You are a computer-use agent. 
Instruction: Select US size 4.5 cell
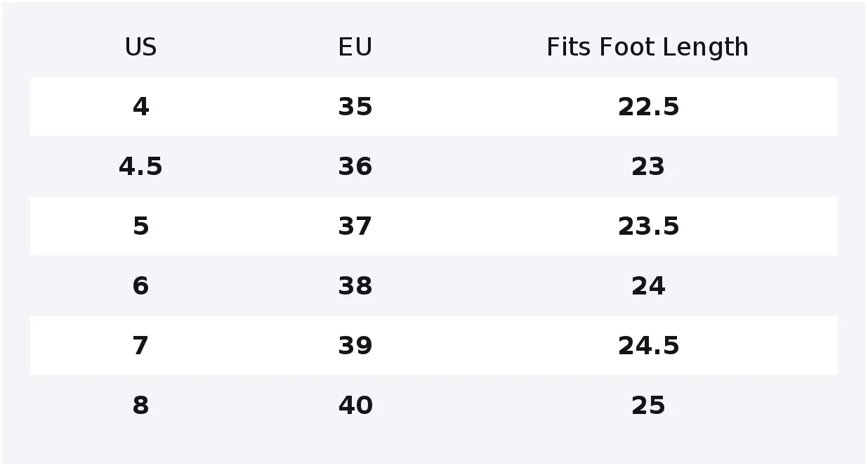(x=140, y=167)
